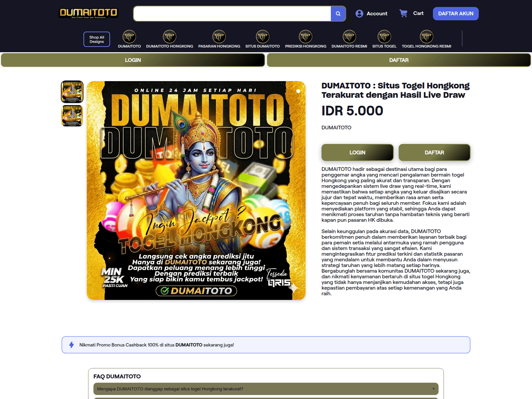Click DAFTAR button beside product description

434,153
